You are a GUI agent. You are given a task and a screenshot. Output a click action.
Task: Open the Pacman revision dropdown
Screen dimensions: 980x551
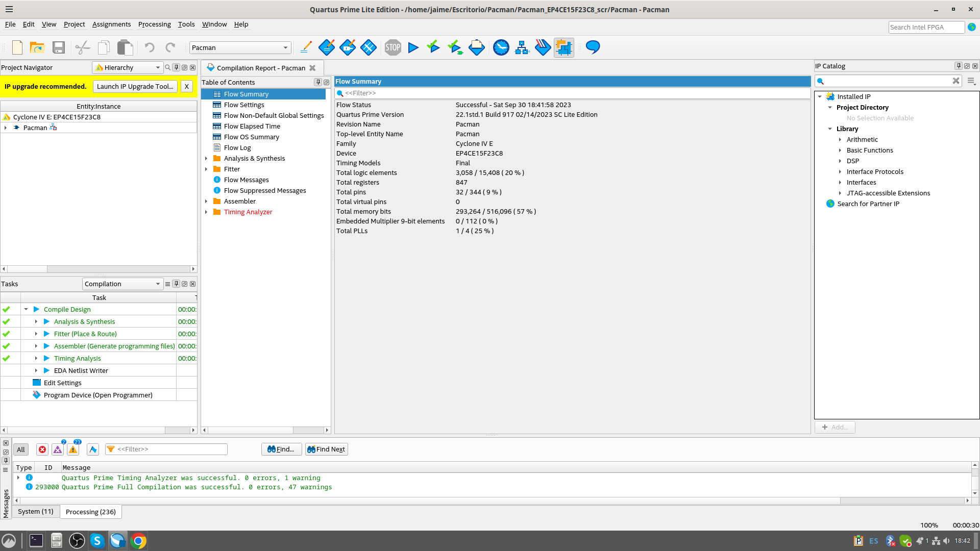240,47
